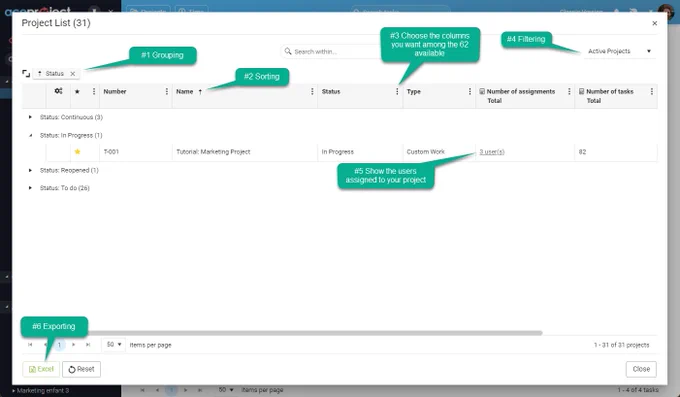Open the Name column three-dot menu
Image resolution: width=680 pixels, height=397 pixels.
(x=312, y=92)
